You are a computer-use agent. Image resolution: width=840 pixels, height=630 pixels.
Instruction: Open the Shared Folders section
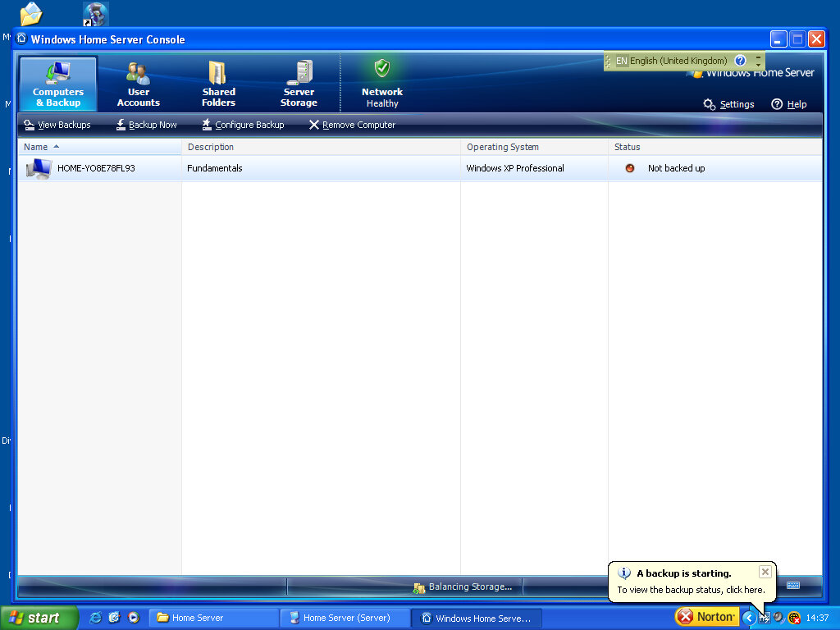218,84
